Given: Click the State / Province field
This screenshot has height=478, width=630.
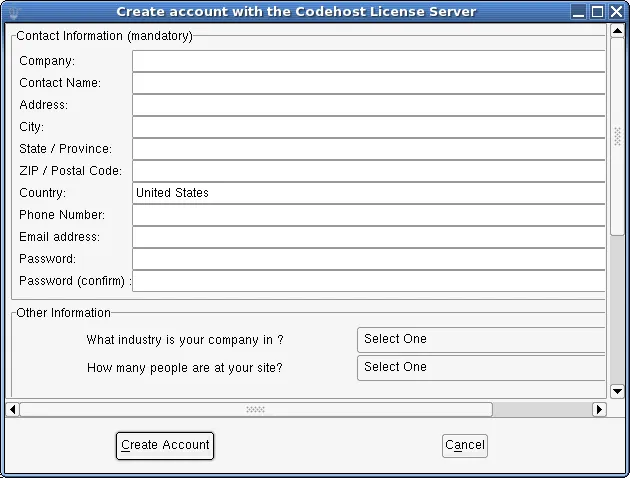Looking at the screenshot, I should (369, 149).
